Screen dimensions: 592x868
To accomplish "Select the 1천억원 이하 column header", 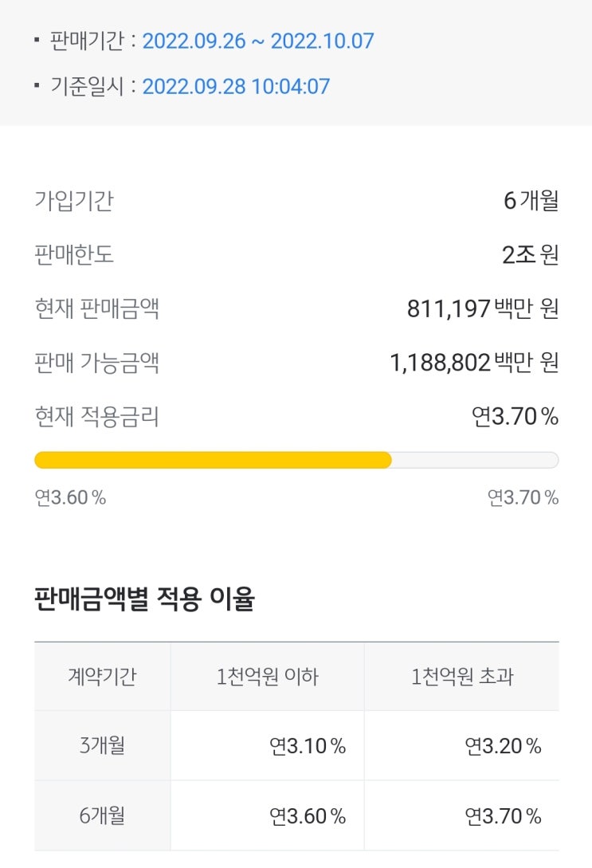I will tap(267, 677).
